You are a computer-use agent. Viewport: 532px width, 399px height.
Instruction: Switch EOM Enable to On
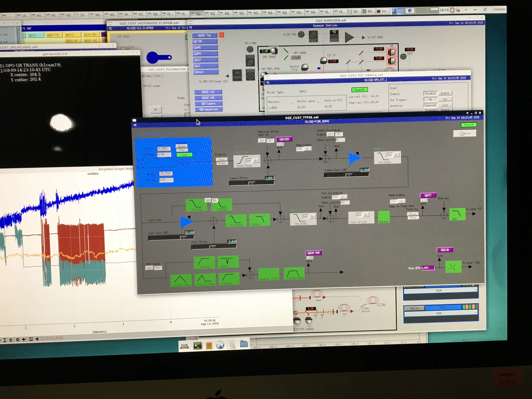pos(158,268)
